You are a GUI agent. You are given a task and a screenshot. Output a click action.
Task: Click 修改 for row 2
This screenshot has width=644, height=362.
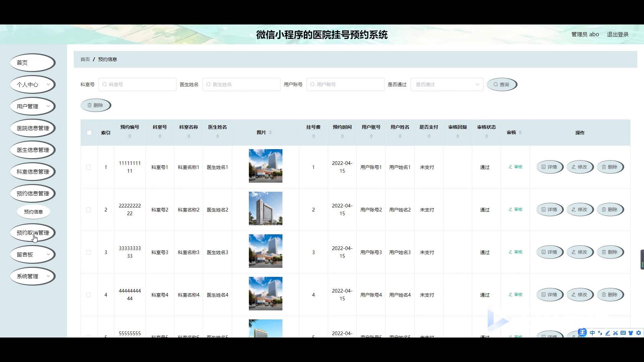pyautogui.click(x=580, y=209)
